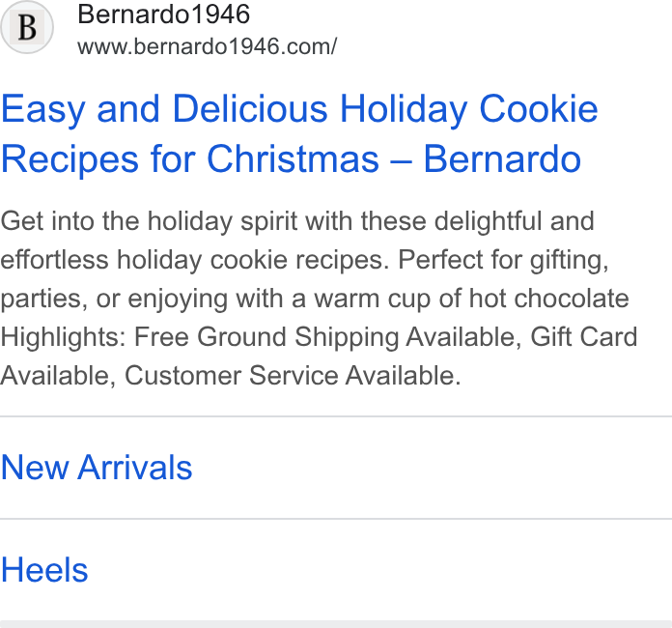Click the 'Highlights: Free Ground Shipping Available' text

coord(261,337)
